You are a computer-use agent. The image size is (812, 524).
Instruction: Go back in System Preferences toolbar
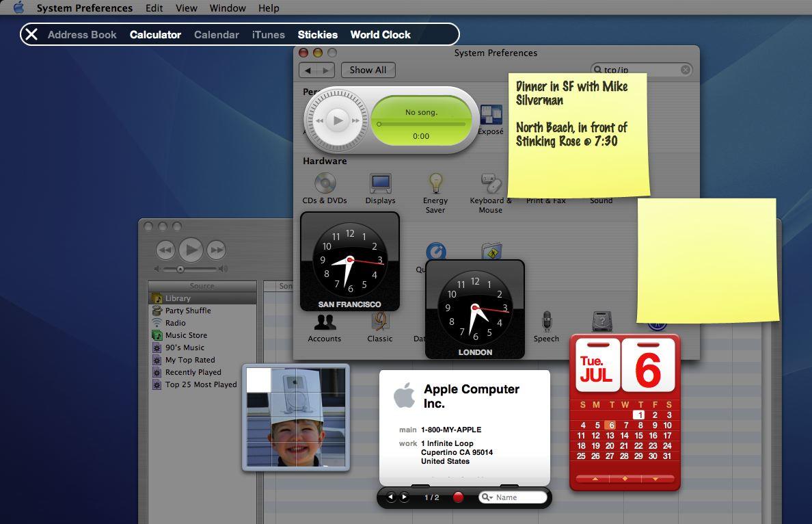click(x=308, y=70)
